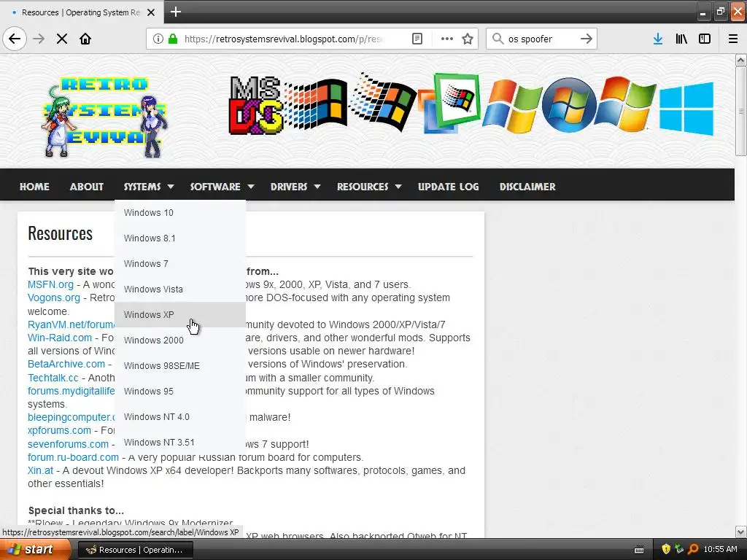Open the Vogons.org link
This screenshot has height=560, width=747.
pyautogui.click(x=54, y=297)
